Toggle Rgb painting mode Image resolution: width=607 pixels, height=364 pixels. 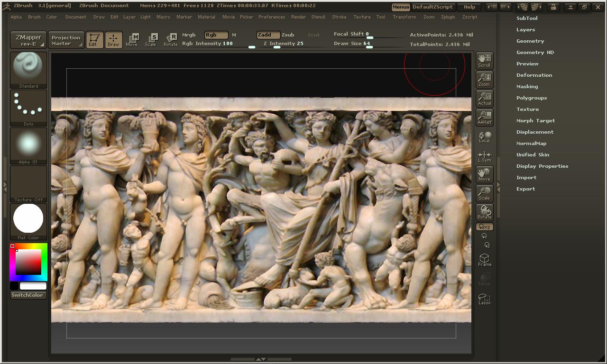pyautogui.click(x=216, y=35)
